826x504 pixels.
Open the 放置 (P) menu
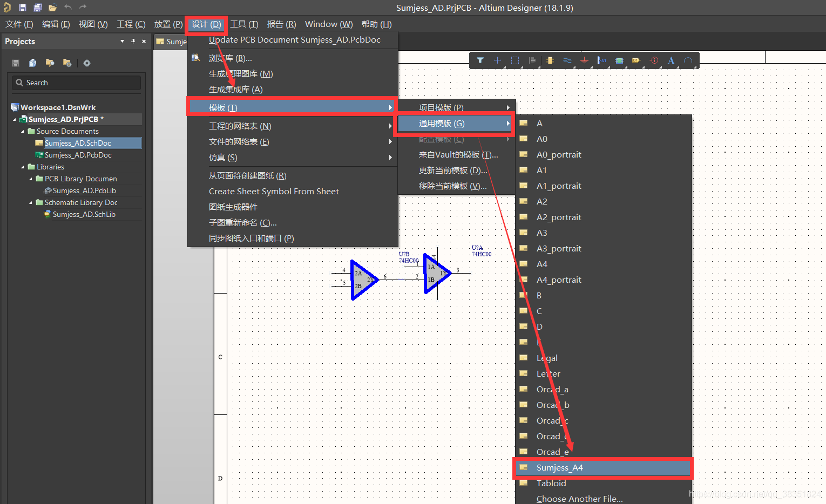(x=168, y=24)
